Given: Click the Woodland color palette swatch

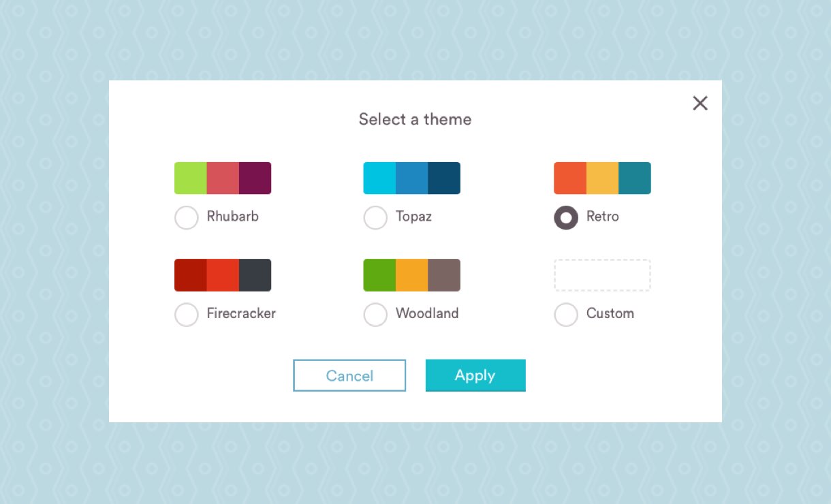Looking at the screenshot, I should click(411, 275).
